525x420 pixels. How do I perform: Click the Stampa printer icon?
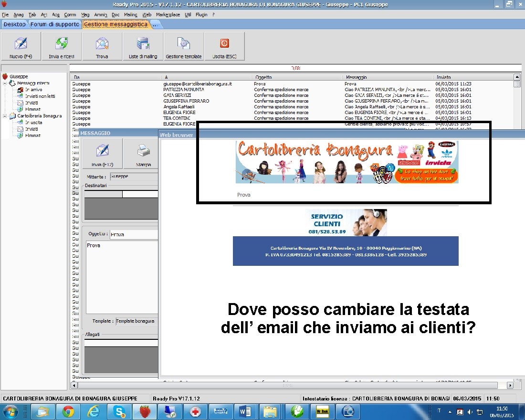[143, 154]
